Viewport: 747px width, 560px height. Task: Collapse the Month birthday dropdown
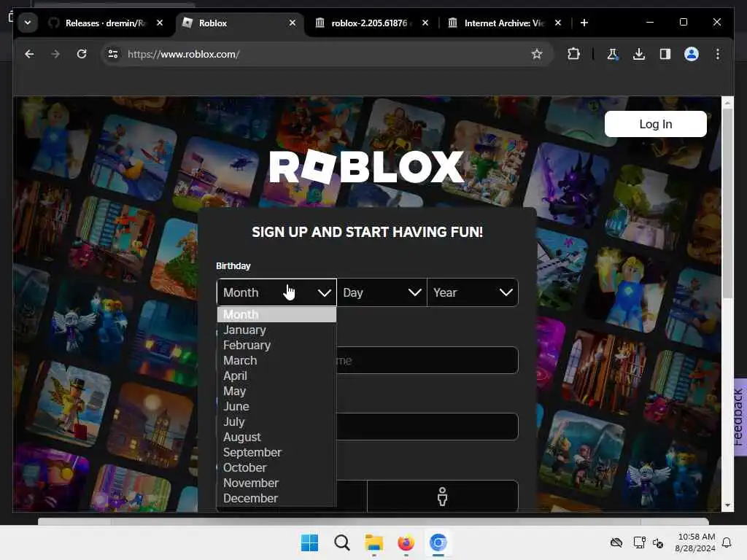(x=276, y=292)
